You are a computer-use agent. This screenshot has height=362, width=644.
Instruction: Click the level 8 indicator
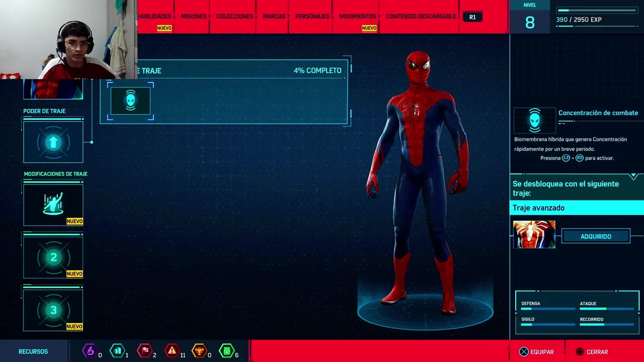tap(530, 22)
